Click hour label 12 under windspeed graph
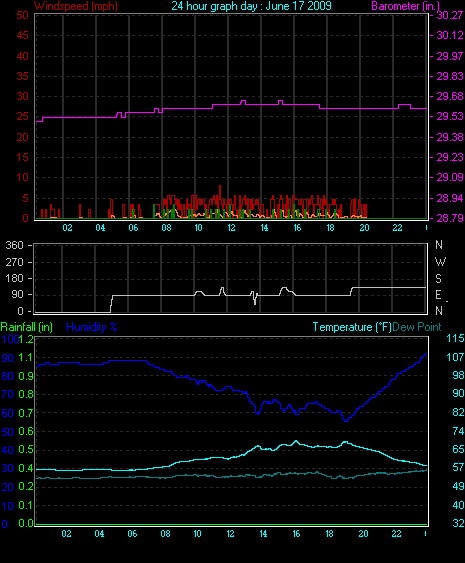465x563 pixels. (x=231, y=228)
